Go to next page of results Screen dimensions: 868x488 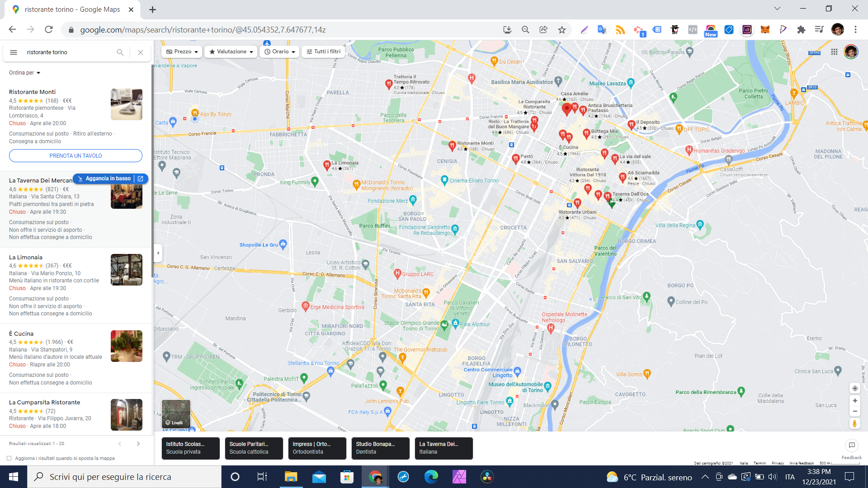pos(138,444)
